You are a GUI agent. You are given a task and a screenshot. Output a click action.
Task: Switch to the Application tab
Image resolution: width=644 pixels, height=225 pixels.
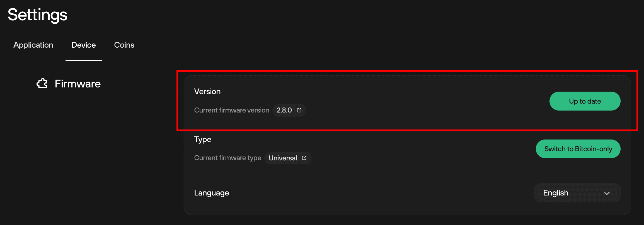[33, 45]
